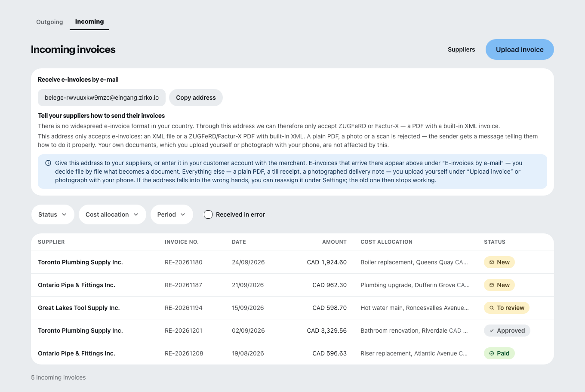The image size is (585, 392).
Task: Click invoice number RE-20261194
Action: pos(184,308)
